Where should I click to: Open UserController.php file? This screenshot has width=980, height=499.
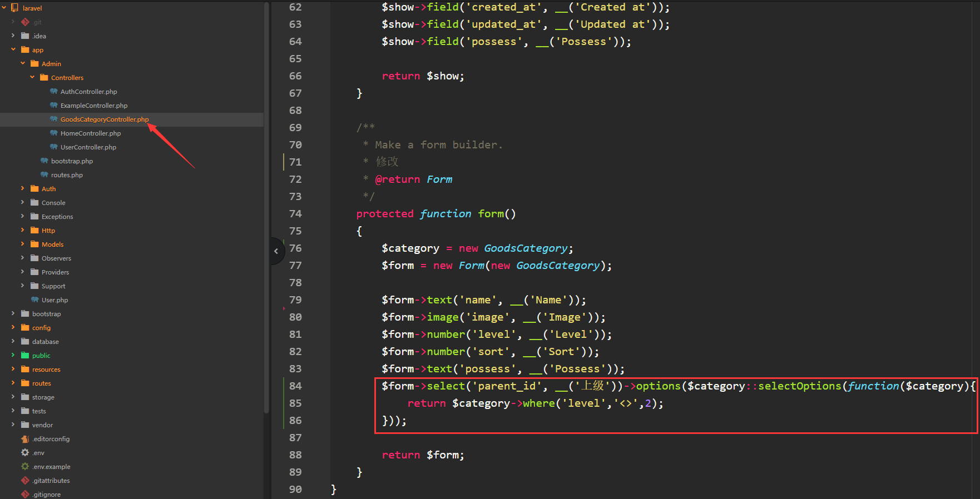[88, 147]
